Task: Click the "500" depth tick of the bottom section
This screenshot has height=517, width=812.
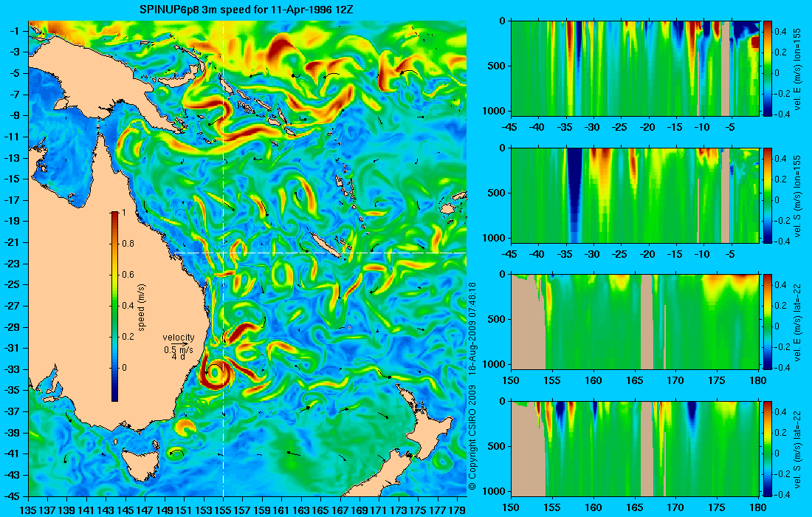Action: point(497,447)
